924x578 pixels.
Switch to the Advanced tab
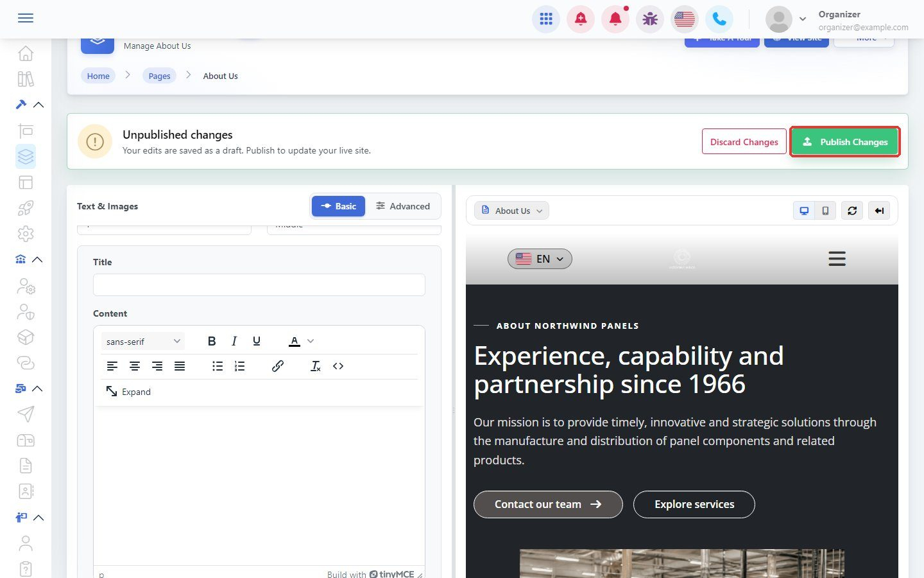coord(403,206)
